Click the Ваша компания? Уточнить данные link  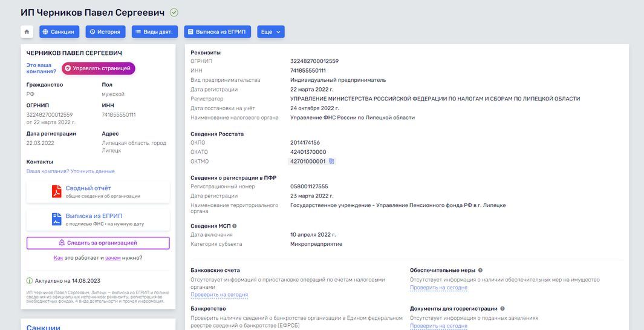coord(70,171)
